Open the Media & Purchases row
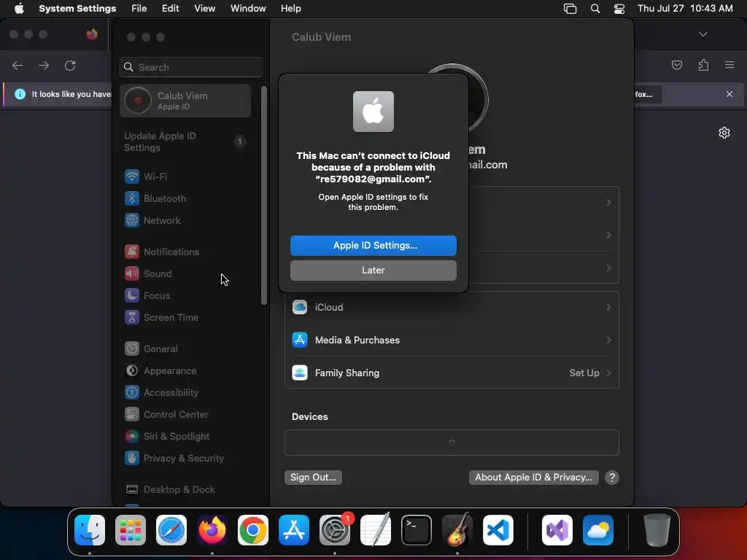This screenshot has height=560, width=747. click(x=452, y=340)
